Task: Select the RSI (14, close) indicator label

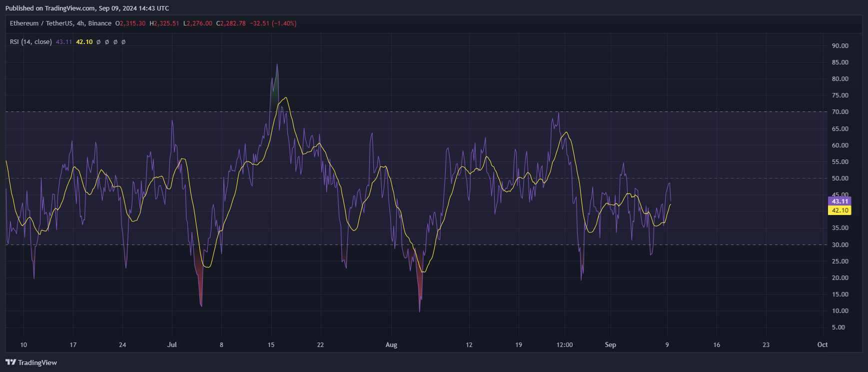Action: point(31,42)
